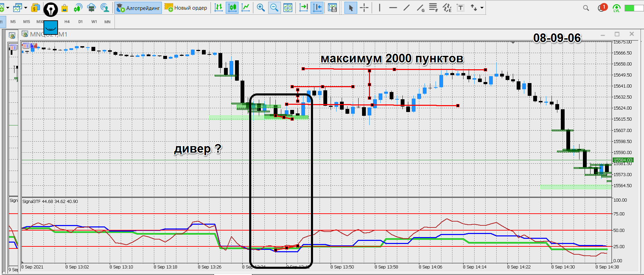Expand the arrows objects dropdown arrow
Viewport: 644px width, 275px height.
(482, 8)
